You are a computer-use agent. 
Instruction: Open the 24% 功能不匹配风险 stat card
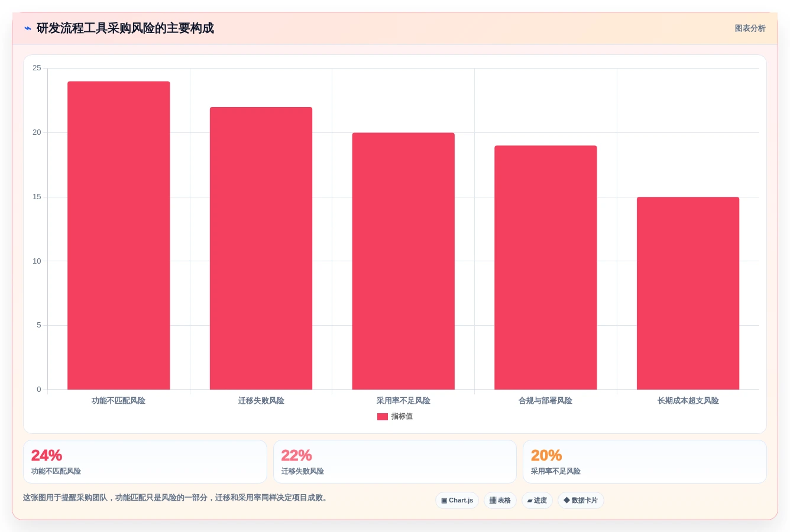click(145, 462)
